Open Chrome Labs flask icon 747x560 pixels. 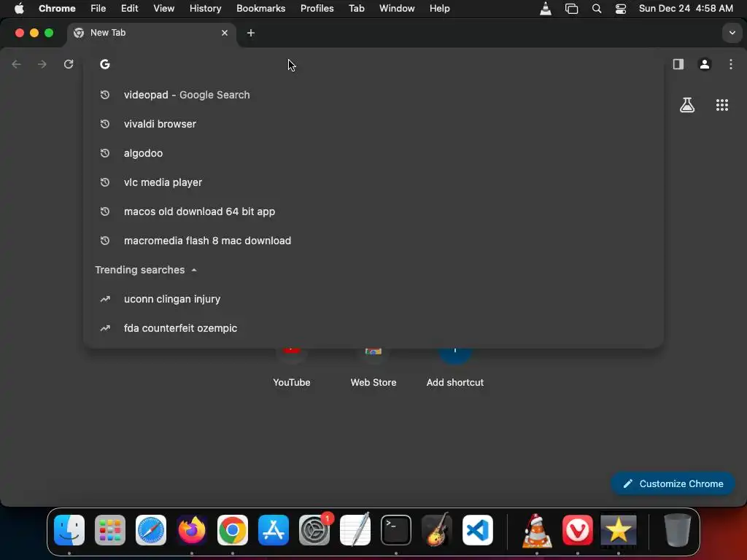(687, 105)
